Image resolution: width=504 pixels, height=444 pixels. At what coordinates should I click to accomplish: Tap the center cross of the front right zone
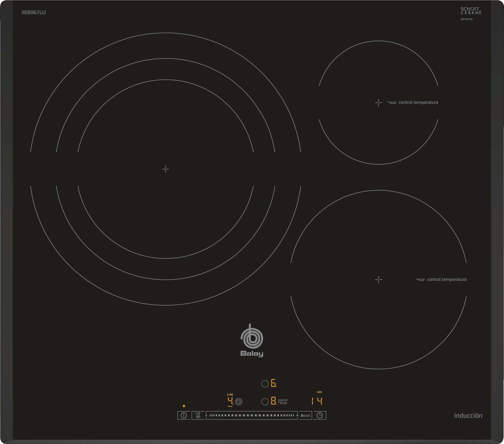(x=379, y=280)
